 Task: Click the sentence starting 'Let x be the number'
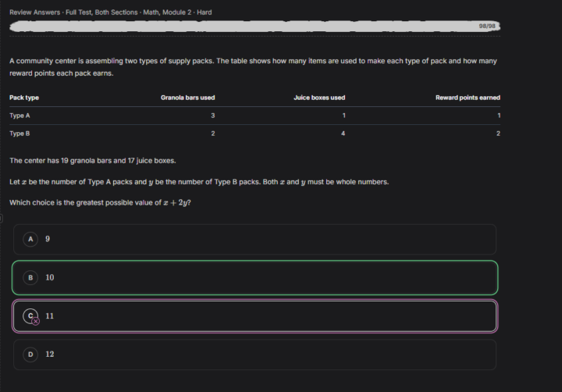[x=199, y=182]
